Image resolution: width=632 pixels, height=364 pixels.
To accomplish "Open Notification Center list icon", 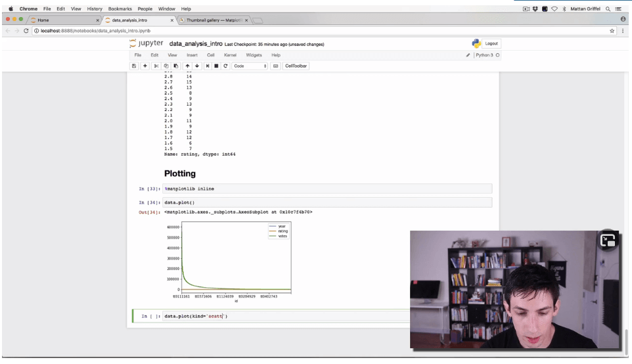I will 618,9.
